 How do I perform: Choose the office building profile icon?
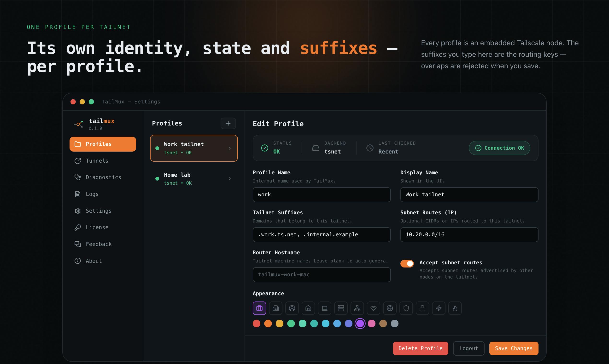[276, 308]
